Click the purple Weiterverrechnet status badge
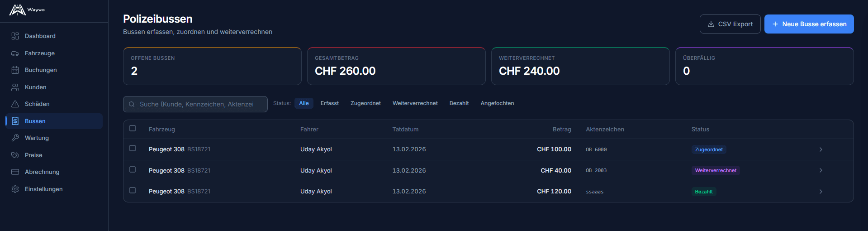This screenshot has height=231, width=868. (x=715, y=170)
